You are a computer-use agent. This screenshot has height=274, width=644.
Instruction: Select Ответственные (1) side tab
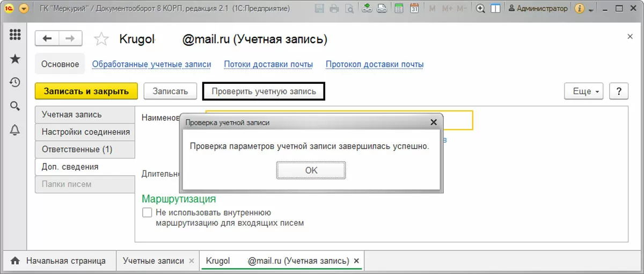85,149
